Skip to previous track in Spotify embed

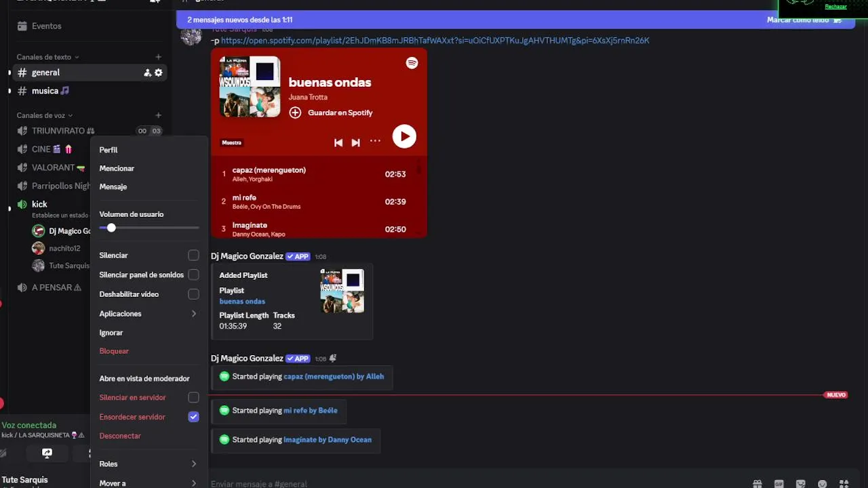point(338,142)
